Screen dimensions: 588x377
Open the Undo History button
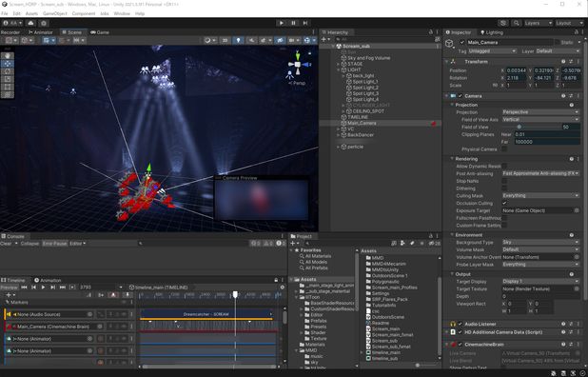coord(503,23)
